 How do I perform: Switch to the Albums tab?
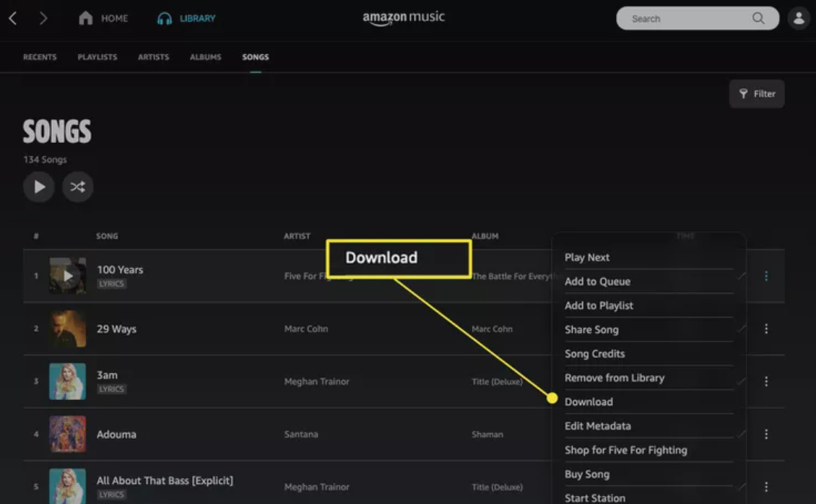coord(205,57)
